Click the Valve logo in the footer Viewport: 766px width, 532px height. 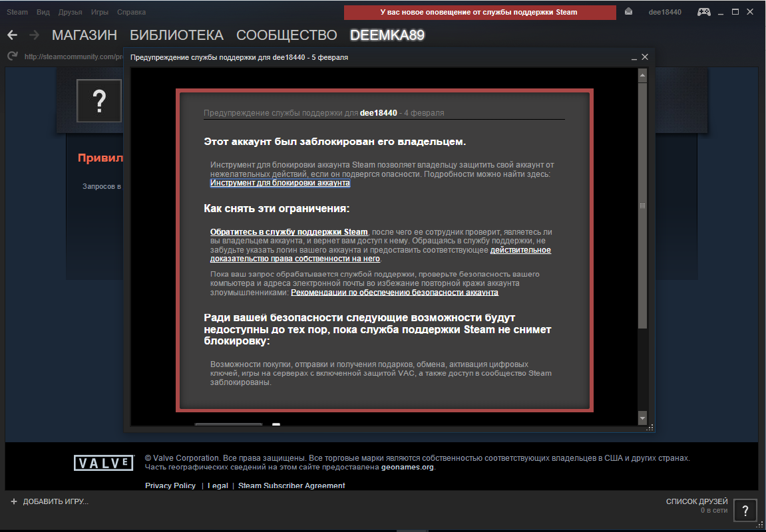tap(104, 463)
